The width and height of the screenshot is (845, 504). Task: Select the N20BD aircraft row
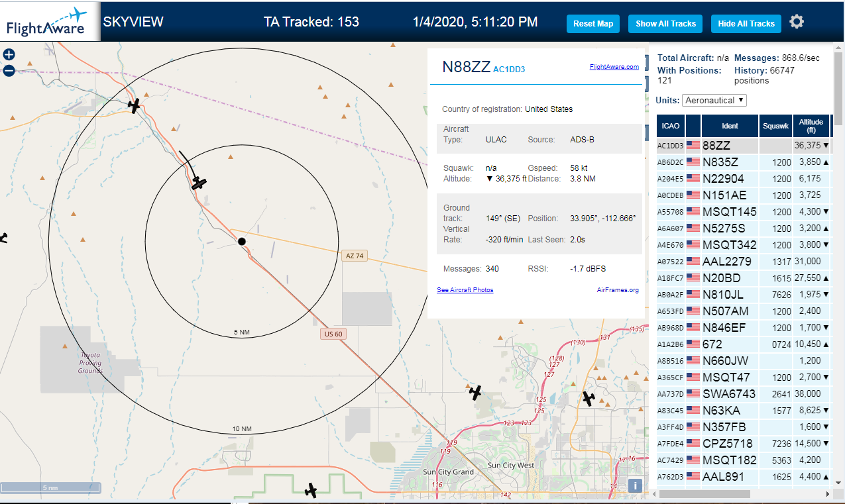coord(744,277)
